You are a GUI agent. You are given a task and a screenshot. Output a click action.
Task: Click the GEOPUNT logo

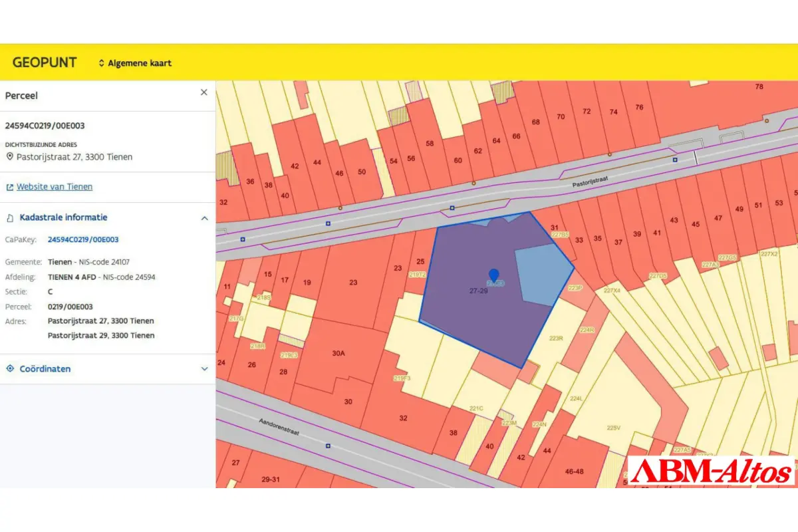tap(45, 63)
